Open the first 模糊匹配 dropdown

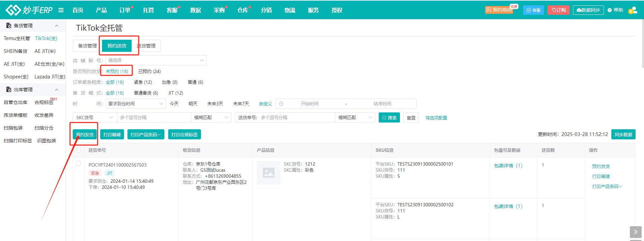point(211,117)
